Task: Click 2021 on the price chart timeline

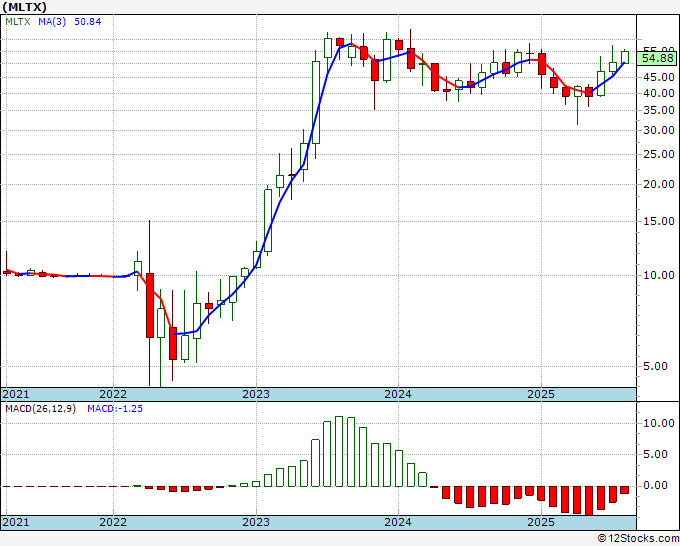Action: pyautogui.click(x=16, y=394)
